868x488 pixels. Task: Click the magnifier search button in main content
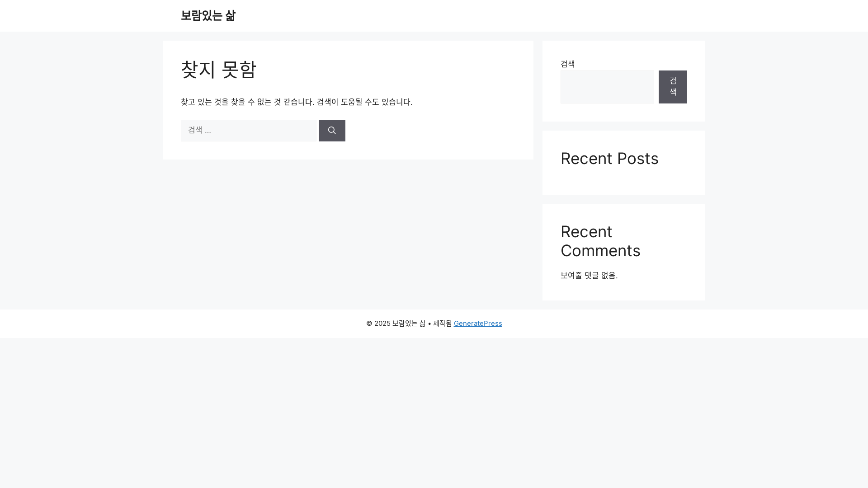tap(332, 131)
